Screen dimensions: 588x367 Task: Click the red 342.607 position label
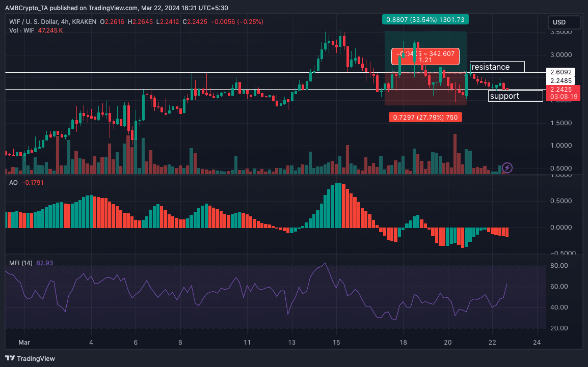425,57
